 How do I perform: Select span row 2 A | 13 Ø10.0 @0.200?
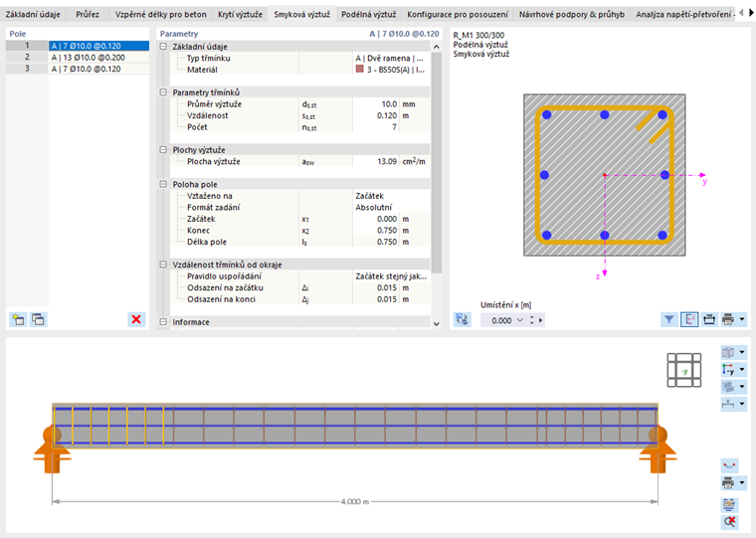click(78, 58)
